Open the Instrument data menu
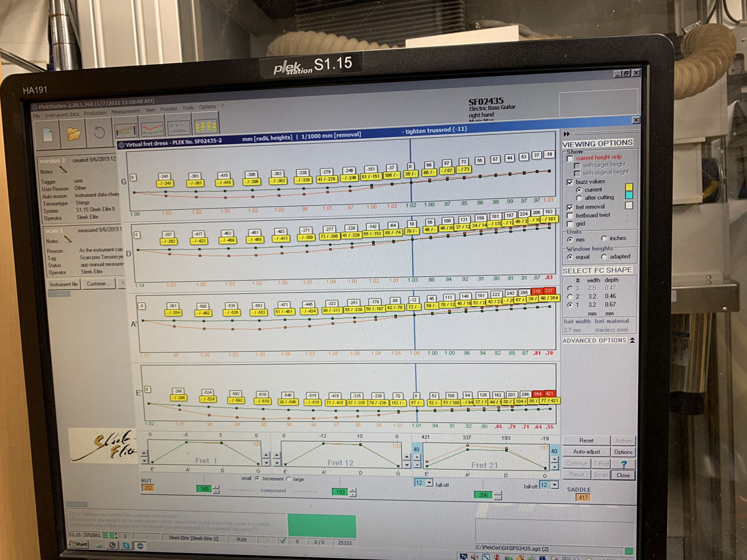This screenshot has height=560, width=747. tap(62, 114)
